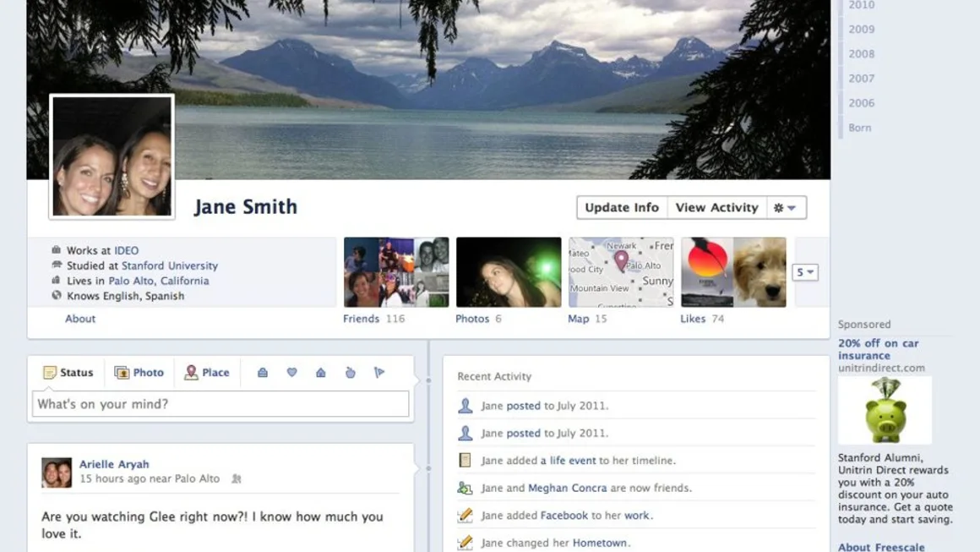Open the IDEO workplace link
The image size is (980, 552).
coord(126,250)
